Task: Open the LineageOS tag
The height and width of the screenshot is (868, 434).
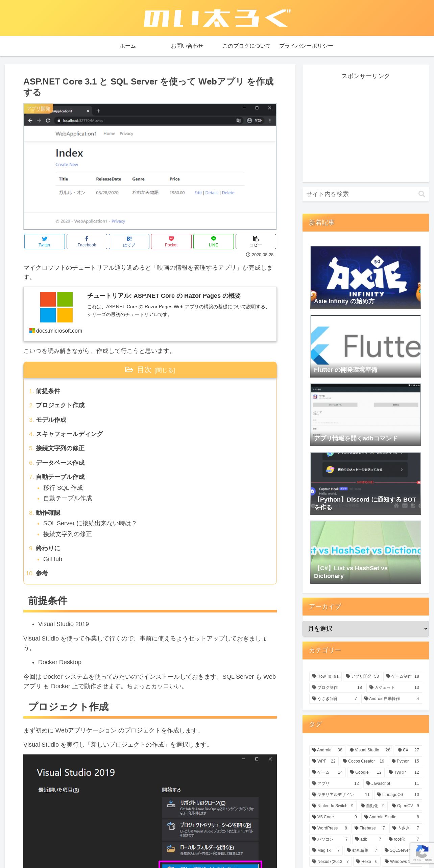Action: point(398,795)
